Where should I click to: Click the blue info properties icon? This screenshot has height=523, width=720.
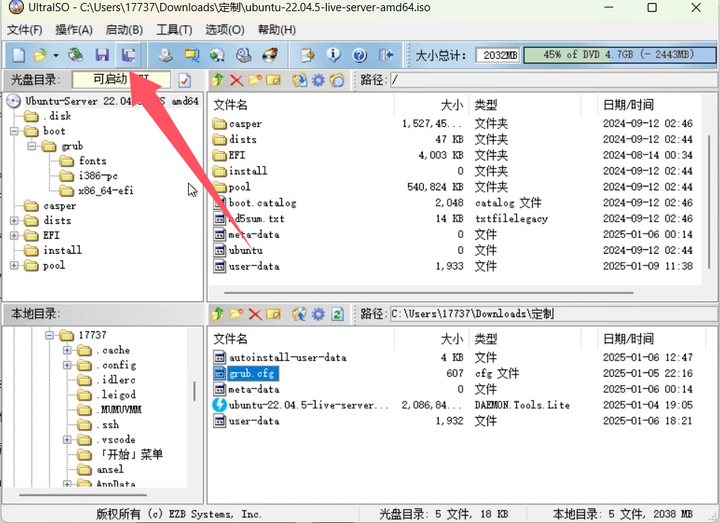coord(333,55)
